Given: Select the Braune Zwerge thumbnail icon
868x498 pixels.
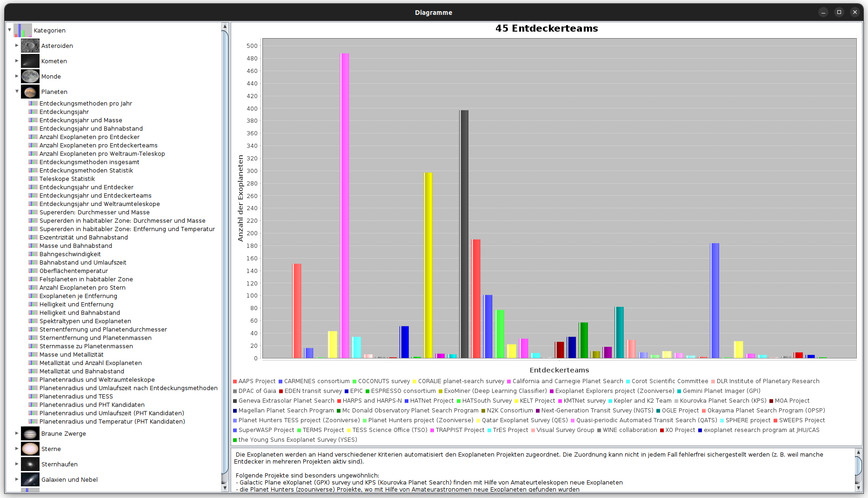Looking at the screenshot, I should [30, 433].
